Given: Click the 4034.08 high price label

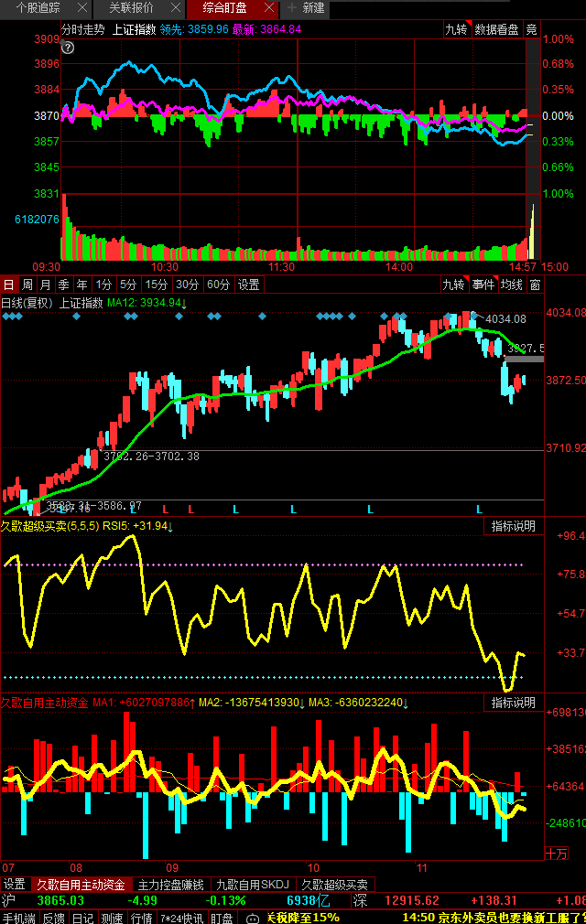Looking at the screenshot, I should click(505, 318).
